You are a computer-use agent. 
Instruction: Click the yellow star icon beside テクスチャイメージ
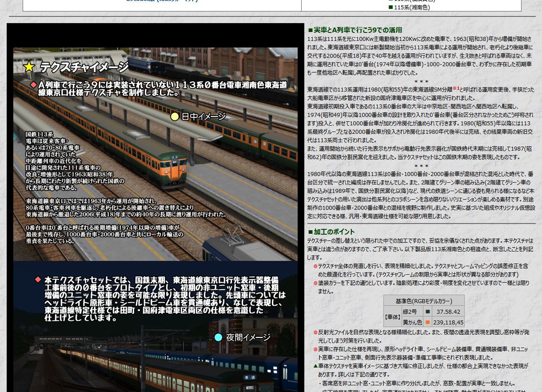pyautogui.click(x=29, y=67)
